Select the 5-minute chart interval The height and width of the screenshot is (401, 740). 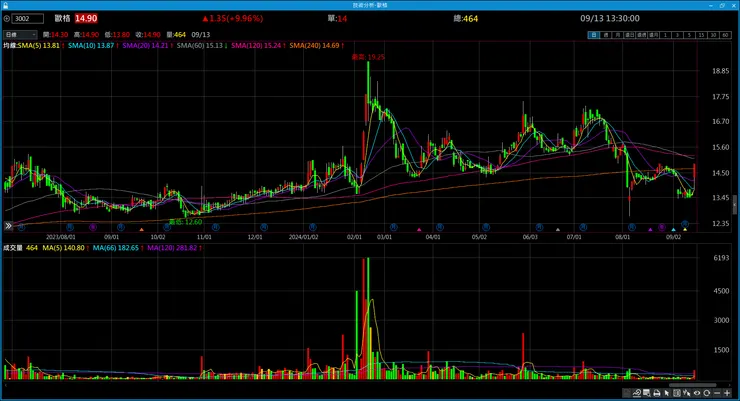point(690,35)
